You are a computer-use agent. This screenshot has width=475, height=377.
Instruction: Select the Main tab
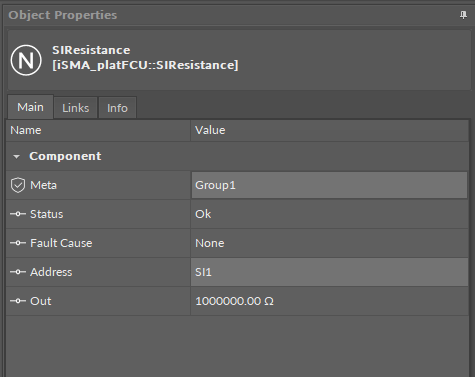(x=30, y=107)
